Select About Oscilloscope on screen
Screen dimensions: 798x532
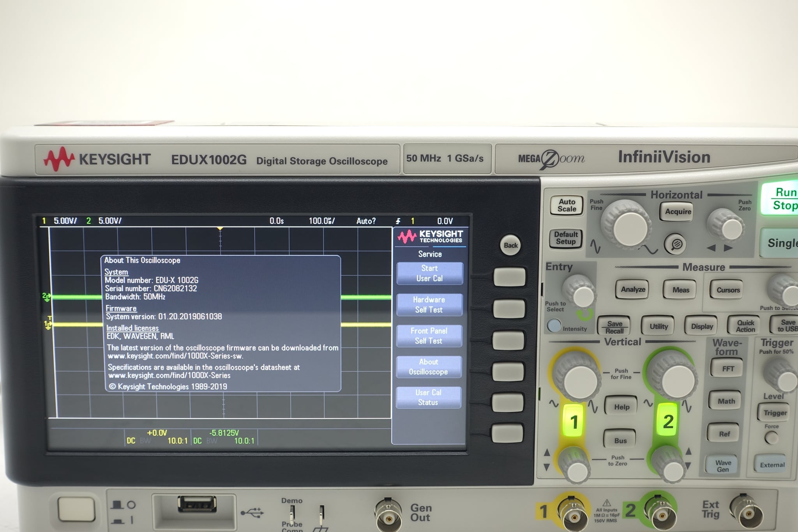click(x=428, y=367)
